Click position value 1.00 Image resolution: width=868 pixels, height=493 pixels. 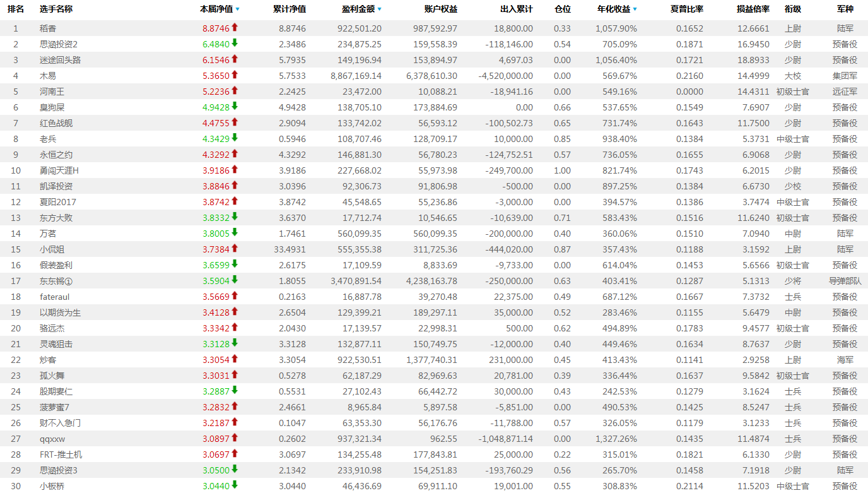tap(563, 170)
